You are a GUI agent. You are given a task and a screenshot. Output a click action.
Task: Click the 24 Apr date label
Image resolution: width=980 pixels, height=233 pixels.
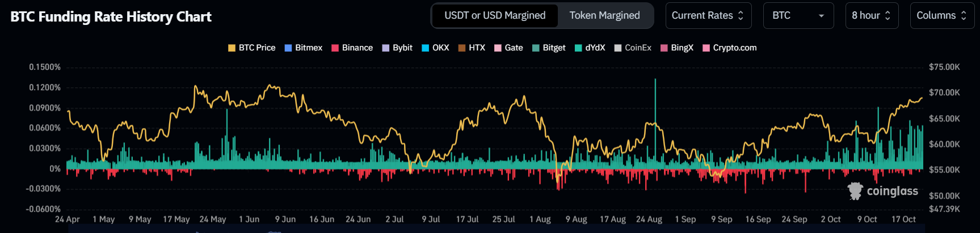pos(67,219)
